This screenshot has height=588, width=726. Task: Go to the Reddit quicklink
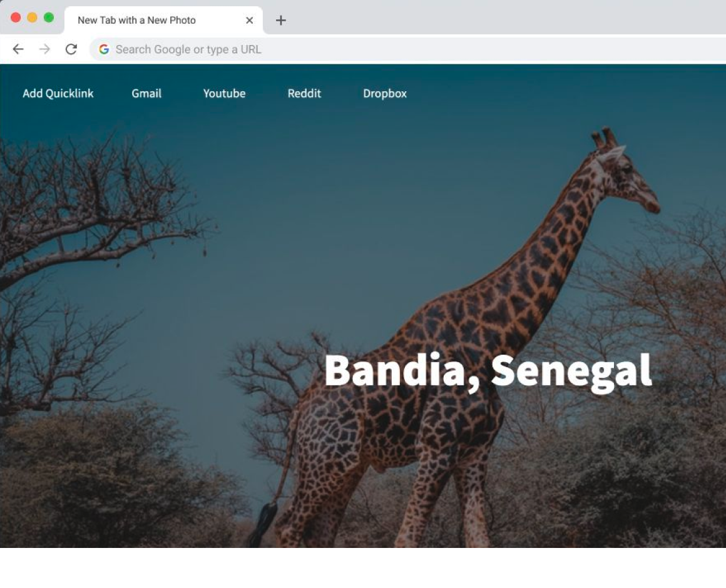pos(304,93)
